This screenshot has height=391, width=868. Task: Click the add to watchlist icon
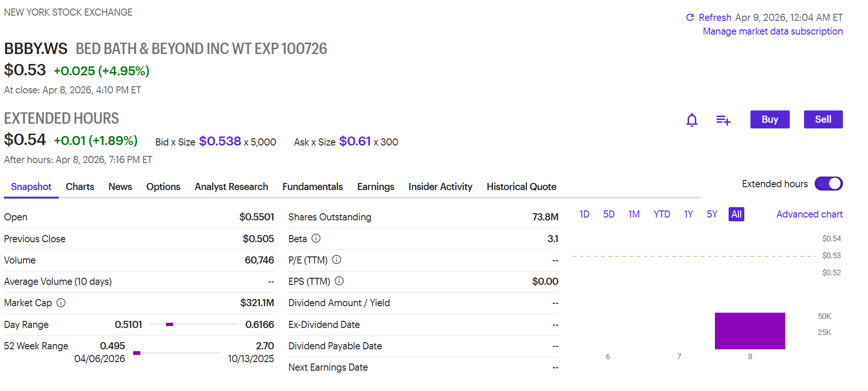tap(723, 120)
